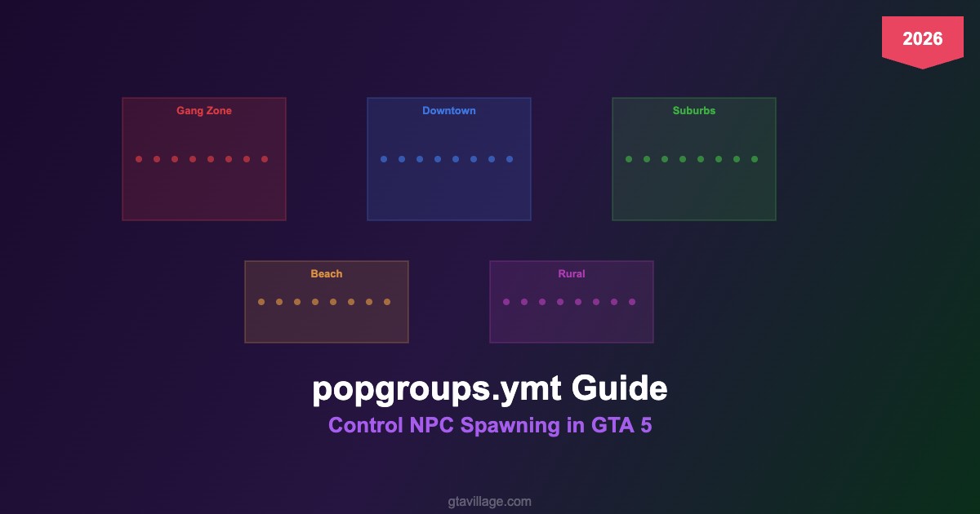This screenshot has height=514, width=980.
Task: Click the Control NPC Spawning in GTA 5 subtitle
Action: 490,426
